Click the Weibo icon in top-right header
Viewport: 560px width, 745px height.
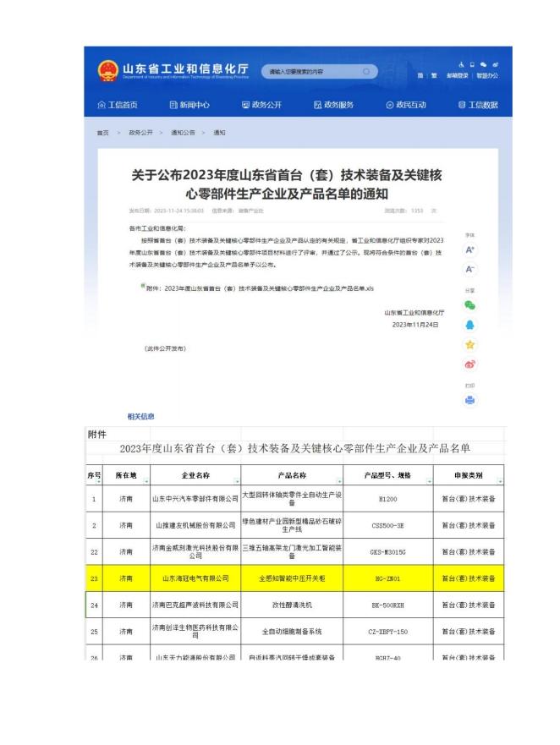click(x=496, y=64)
